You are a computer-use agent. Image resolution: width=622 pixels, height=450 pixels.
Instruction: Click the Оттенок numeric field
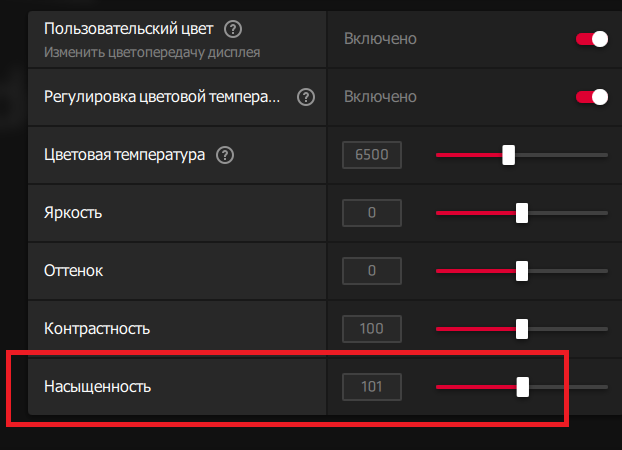pos(372,270)
